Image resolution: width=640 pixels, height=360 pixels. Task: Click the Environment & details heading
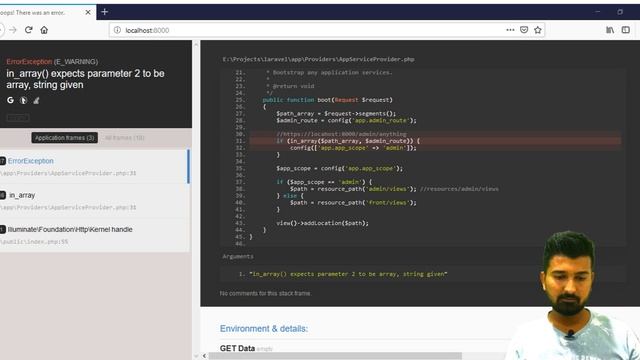[264, 329]
